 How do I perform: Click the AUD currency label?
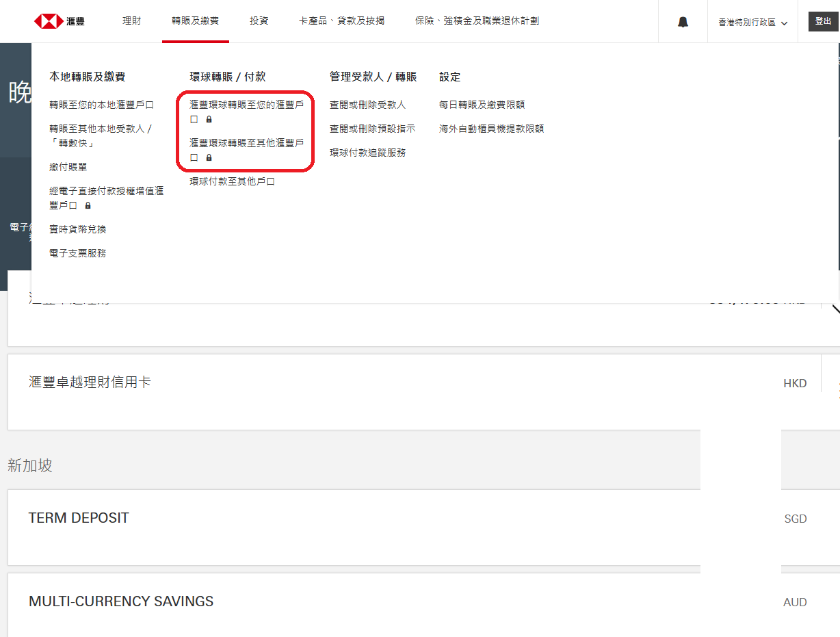coord(795,603)
